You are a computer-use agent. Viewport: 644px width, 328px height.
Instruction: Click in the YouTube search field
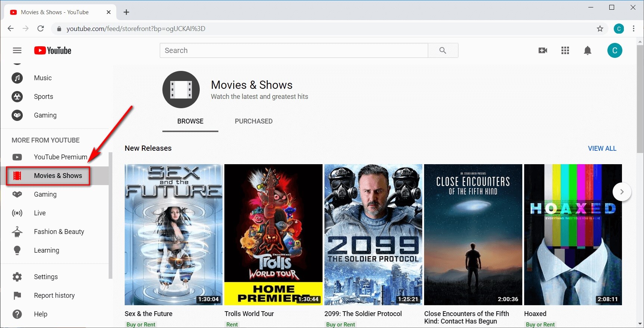click(x=294, y=50)
